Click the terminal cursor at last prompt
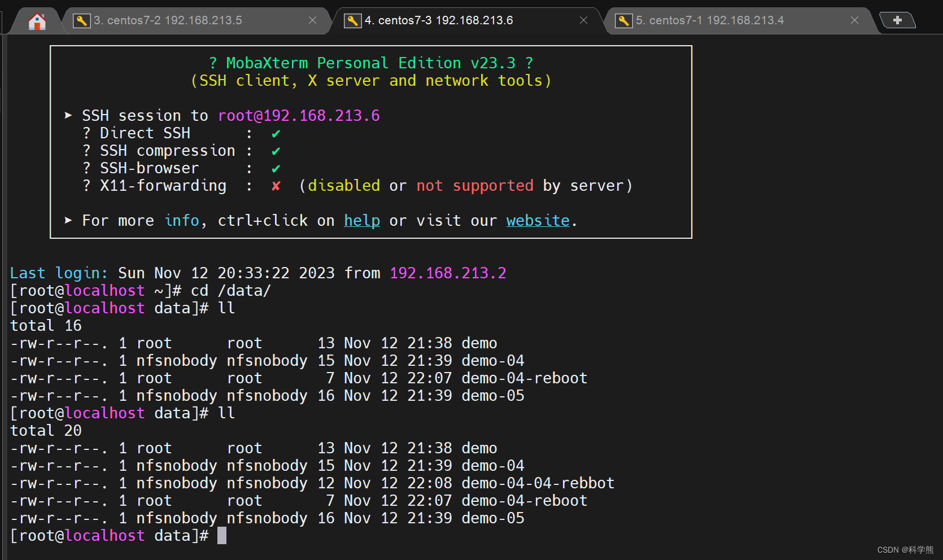This screenshot has height=560, width=943. 222,536
